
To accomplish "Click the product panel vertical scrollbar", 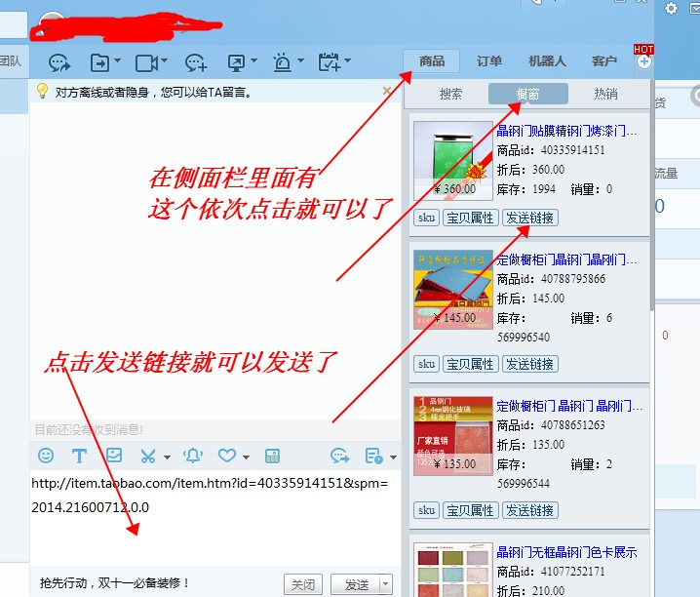I will [652, 195].
